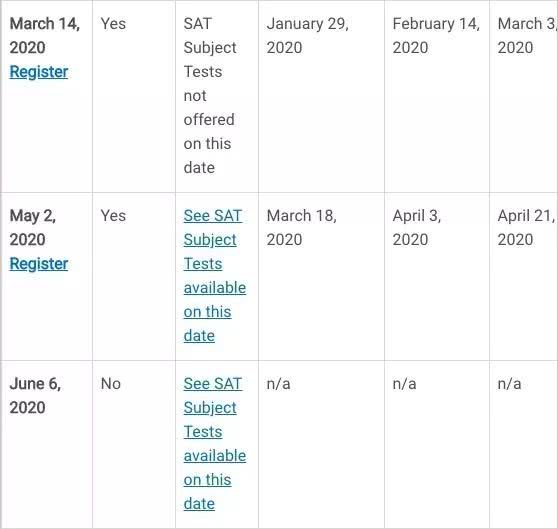Click 'SAT Subject Tests not offered' text
The image size is (558, 529).
coord(210,96)
